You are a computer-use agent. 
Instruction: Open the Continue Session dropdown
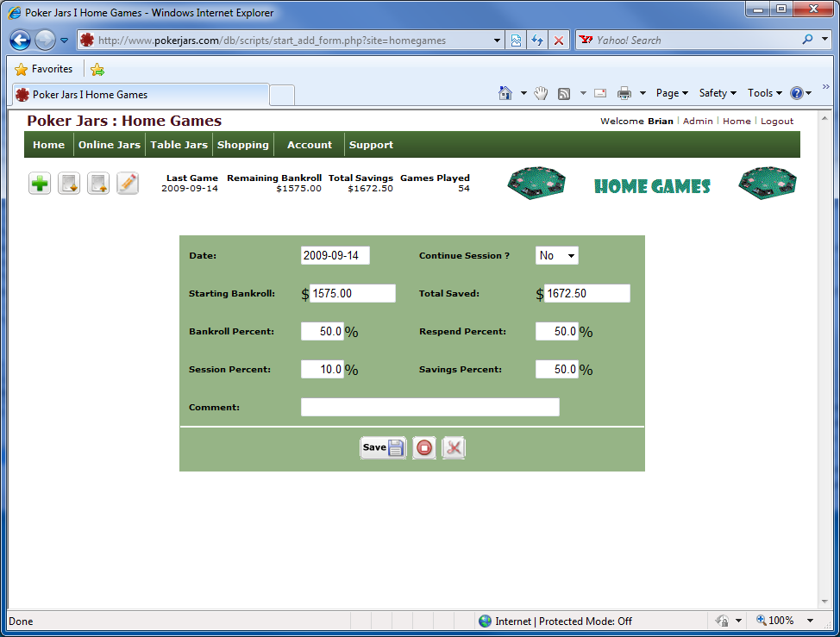pyautogui.click(x=557, y=255)
